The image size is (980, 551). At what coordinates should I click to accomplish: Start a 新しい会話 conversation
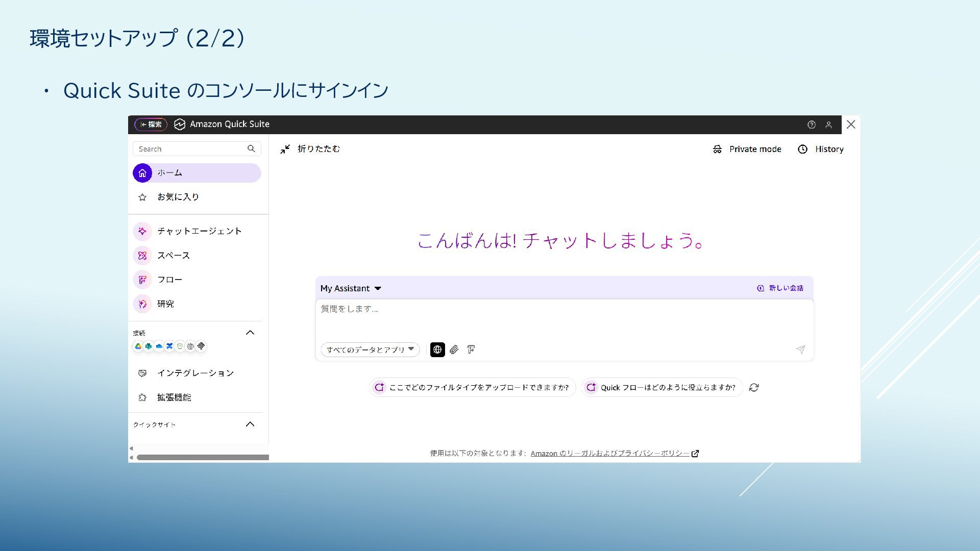point(780,288)
